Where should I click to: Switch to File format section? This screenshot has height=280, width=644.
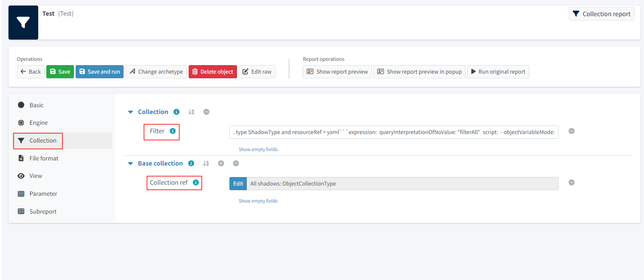coord(44,158)
